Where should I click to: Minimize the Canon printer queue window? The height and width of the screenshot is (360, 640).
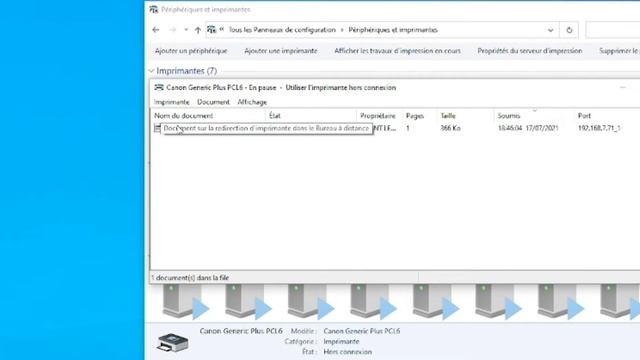tap(622, 87)
